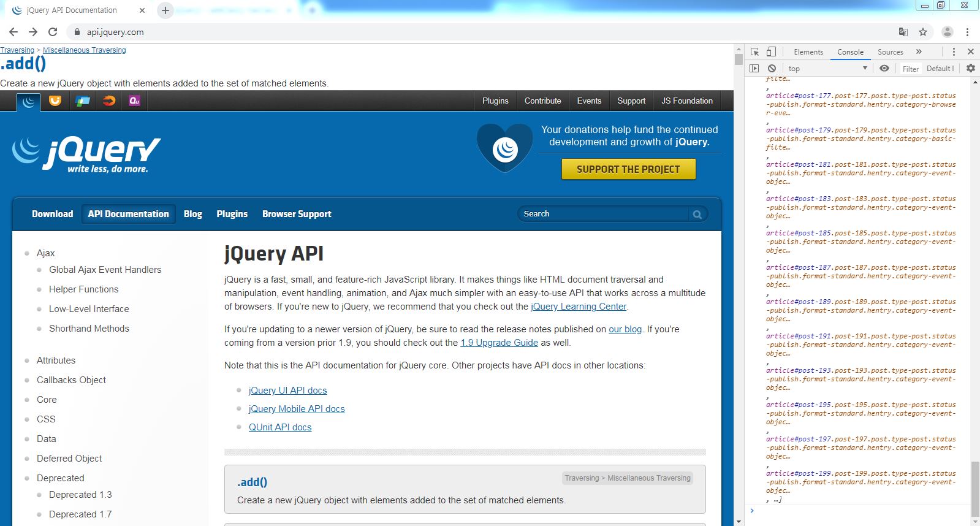Open the .add() entry title
980x526 pixels.
252,482
